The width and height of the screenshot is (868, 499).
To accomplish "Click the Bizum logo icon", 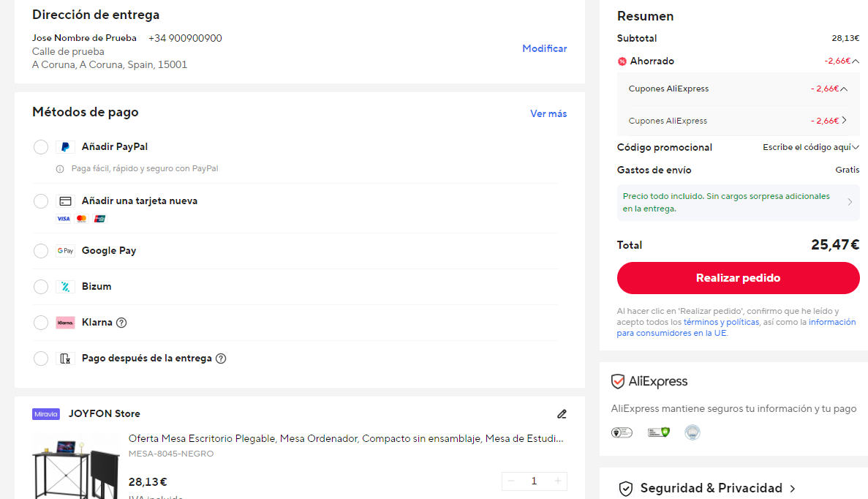I will [x=65, y=287].
